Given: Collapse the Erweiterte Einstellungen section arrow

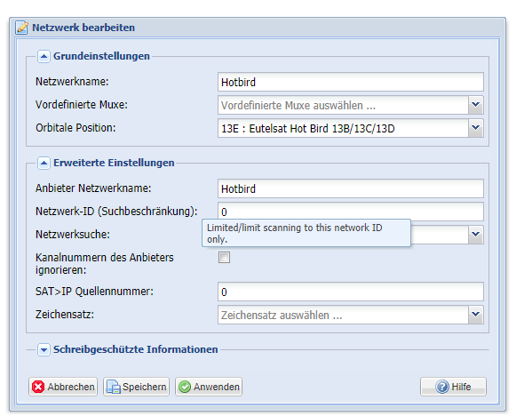Looking at the screenshot, I should (x=44, y=163).
